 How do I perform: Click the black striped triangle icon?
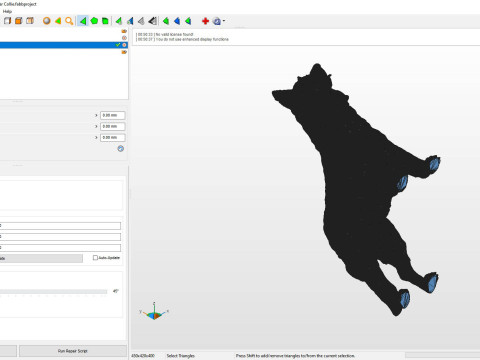[x=153, y=21]
